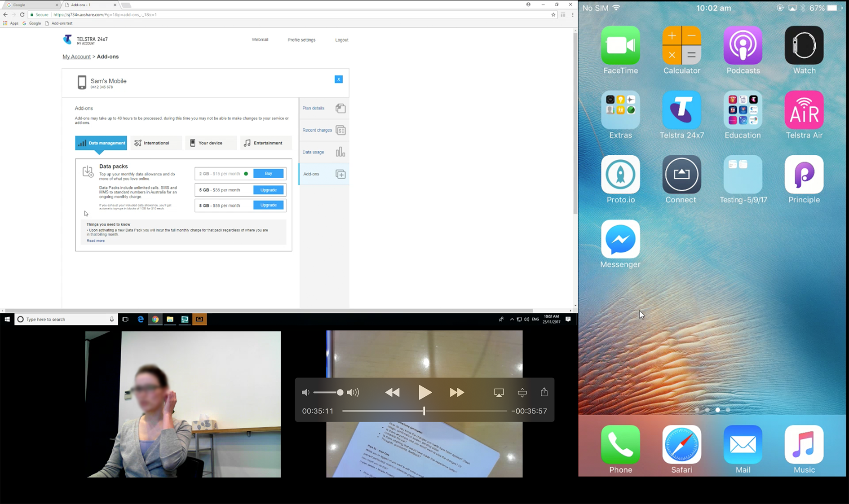Open the Testing-5/9/17 folder
This screenshot has height=504, width=849.
coord(743,175)
